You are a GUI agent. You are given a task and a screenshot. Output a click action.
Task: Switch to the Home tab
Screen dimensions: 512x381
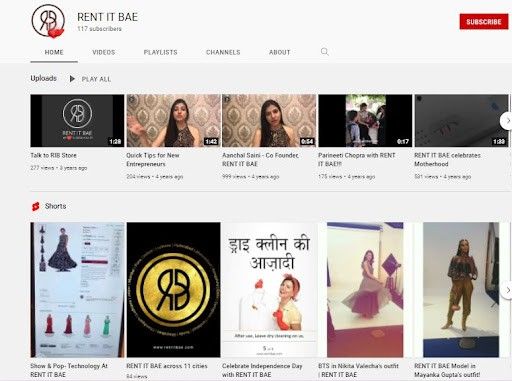54,52
